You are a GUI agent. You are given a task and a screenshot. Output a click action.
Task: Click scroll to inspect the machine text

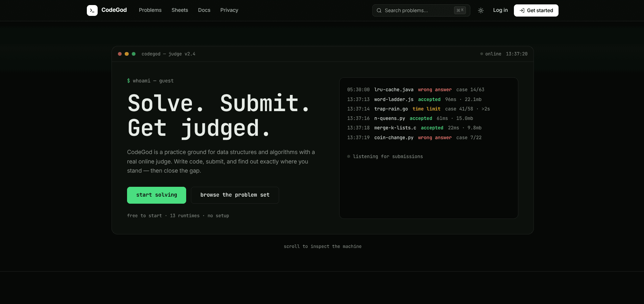pos(323,246)
